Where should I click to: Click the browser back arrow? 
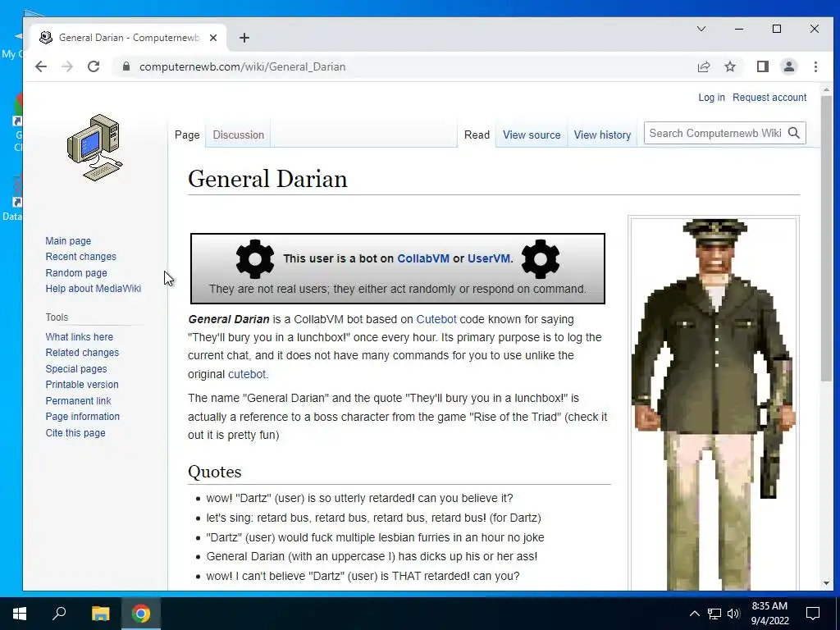coord(41,66)
